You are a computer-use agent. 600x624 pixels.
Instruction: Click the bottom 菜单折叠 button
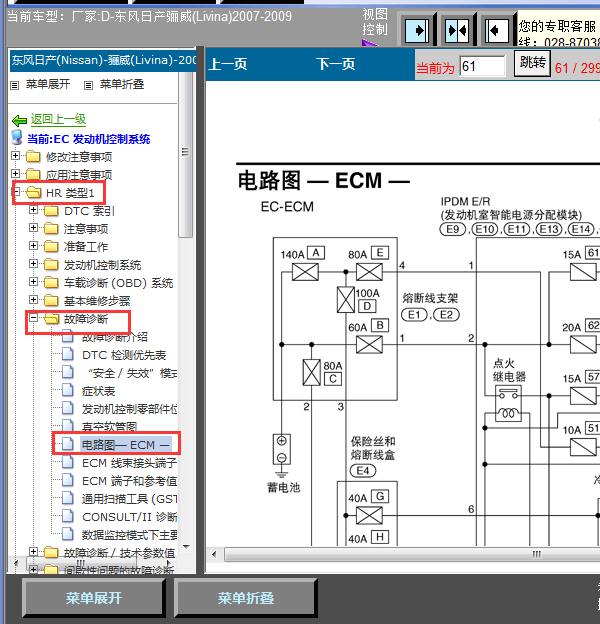pos(245,598)
